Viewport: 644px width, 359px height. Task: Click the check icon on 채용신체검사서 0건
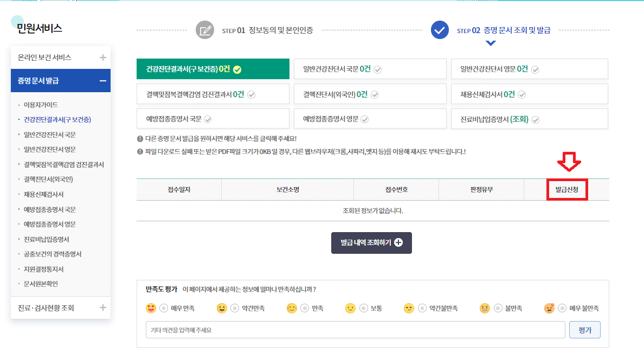[x=521, y=94]
